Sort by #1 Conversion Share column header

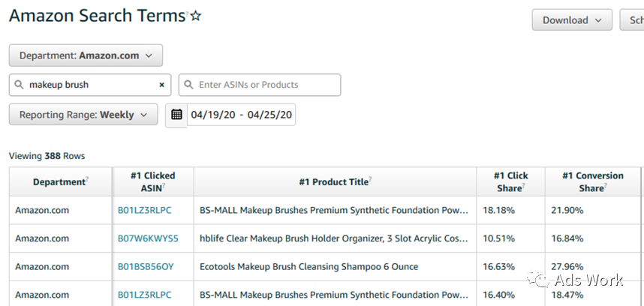click(593, 181)
